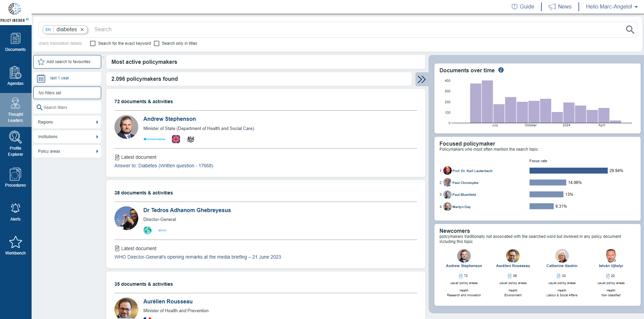Open the Documents sidebar section
Screen dimensions: 644x319
point(15,42)
